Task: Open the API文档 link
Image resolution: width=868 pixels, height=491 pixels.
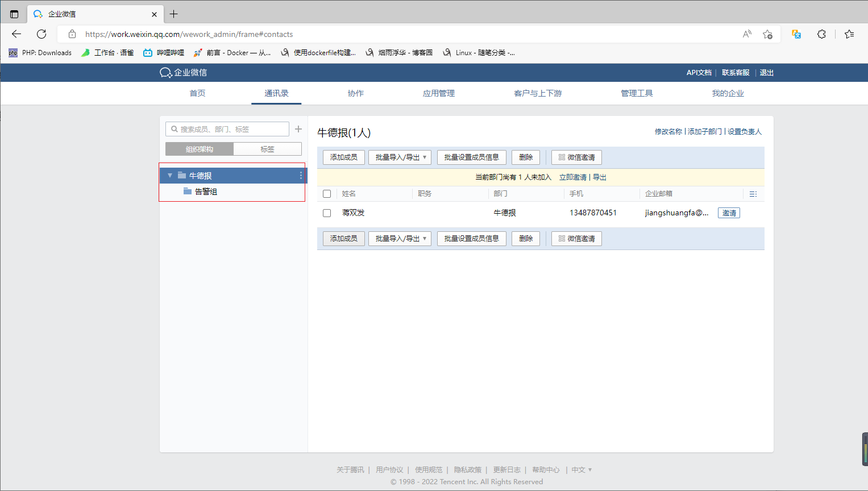Action: coord(699,73)
